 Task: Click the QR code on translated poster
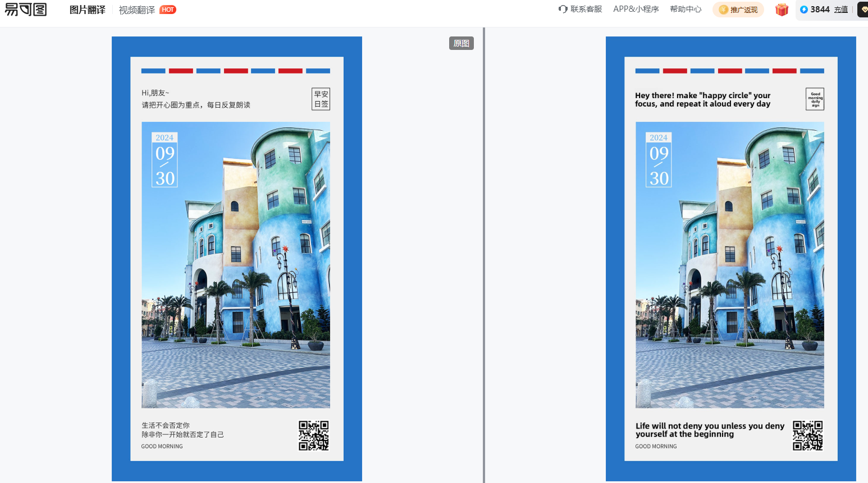pyautogui.click(x=807, y=435)
